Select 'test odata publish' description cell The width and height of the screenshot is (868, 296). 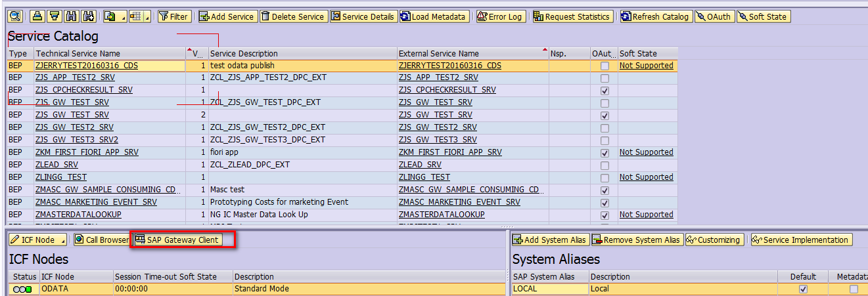303,66
